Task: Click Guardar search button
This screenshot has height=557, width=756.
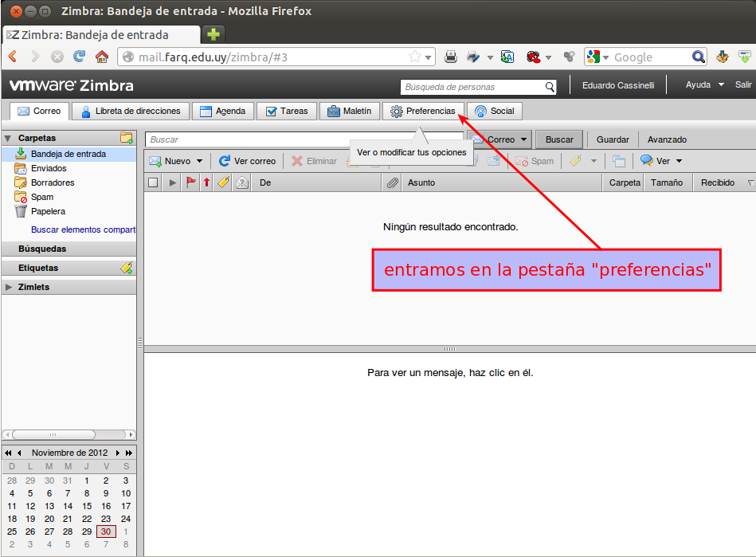Action: [x=613, y=139]
